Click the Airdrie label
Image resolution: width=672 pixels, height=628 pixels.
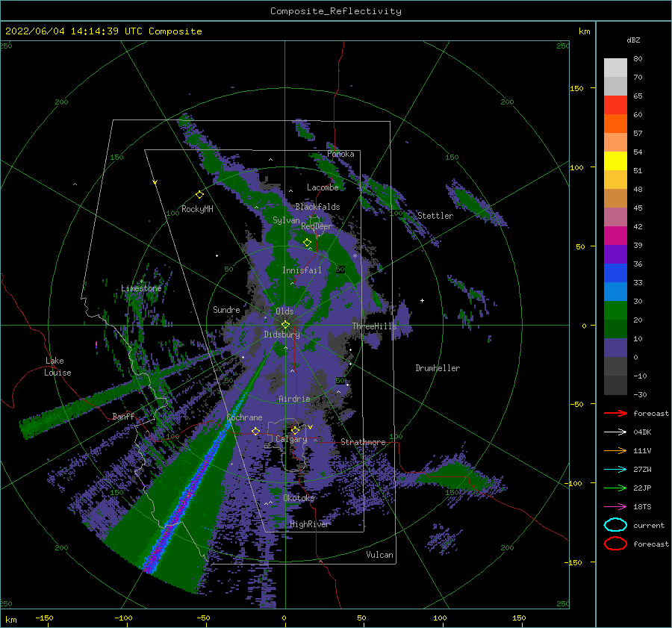(294, 399)
